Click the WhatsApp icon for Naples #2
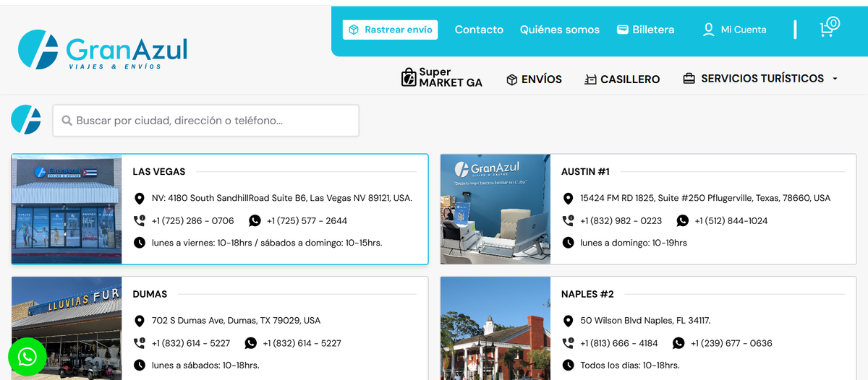This screenshot has width=868, height=380. click(x=678, y=343)
